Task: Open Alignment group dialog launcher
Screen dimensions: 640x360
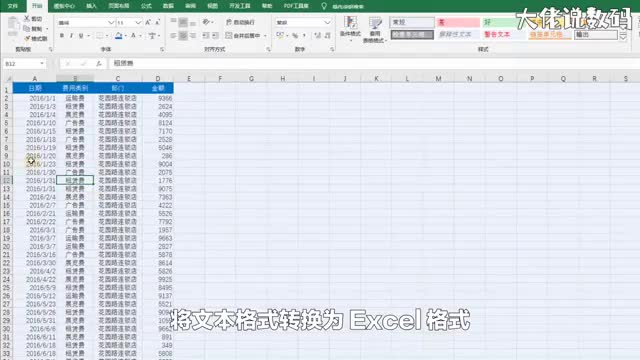Action: 268,49
